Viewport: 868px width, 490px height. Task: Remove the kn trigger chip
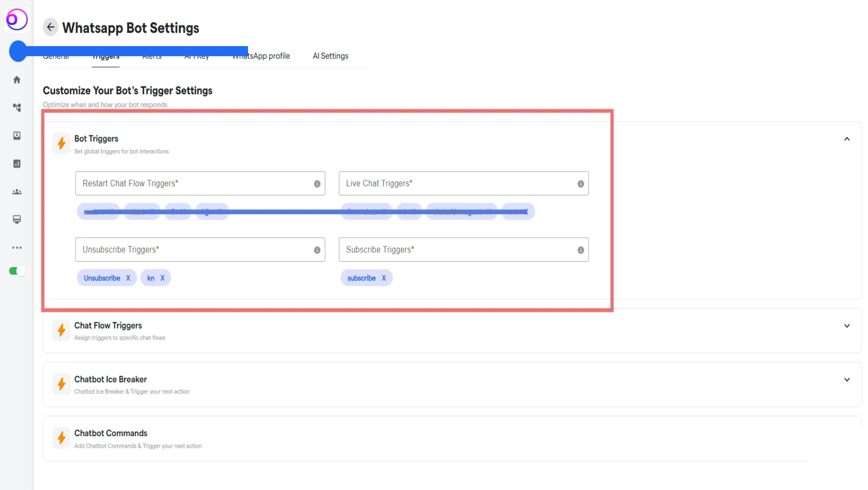click(162, 278)
